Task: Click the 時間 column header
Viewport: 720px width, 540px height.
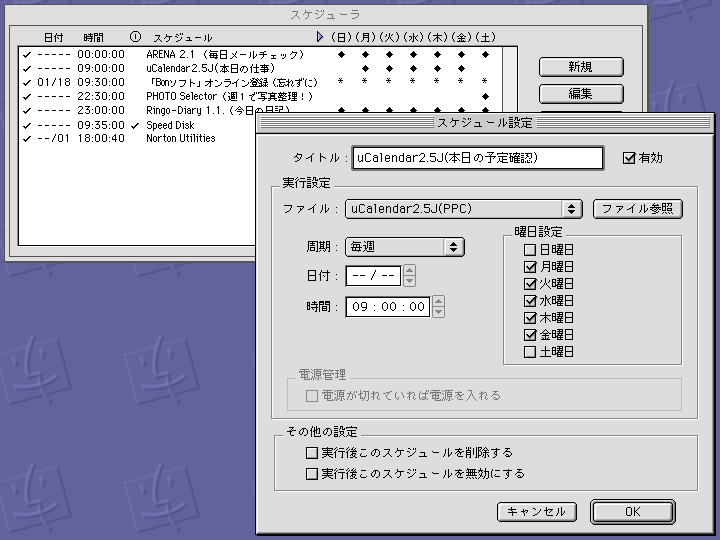Action: click(94, 37)
